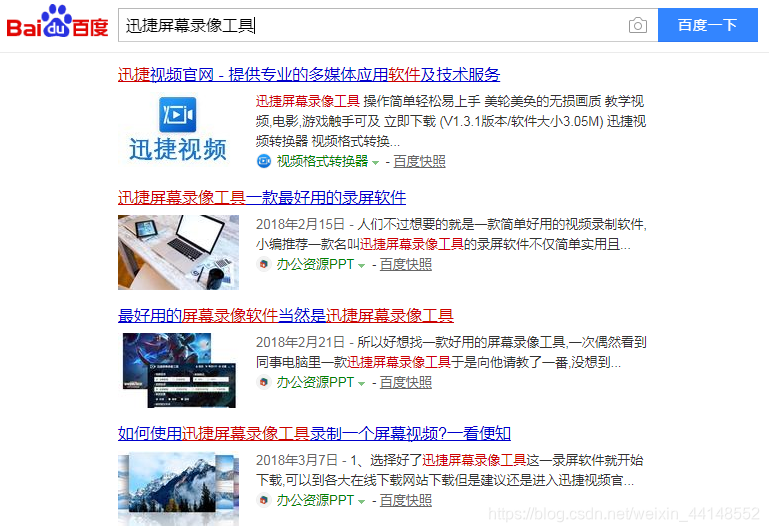Click the laptop desk thumbnail image
Image resolution: width=769 pixels, height=532 pixels.
(x=179, y=252)
